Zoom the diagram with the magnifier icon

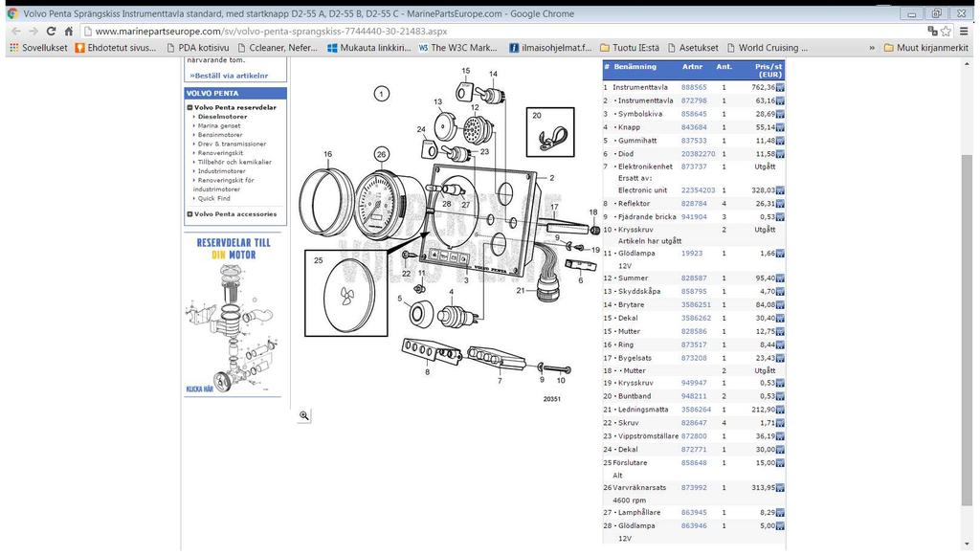303,415
